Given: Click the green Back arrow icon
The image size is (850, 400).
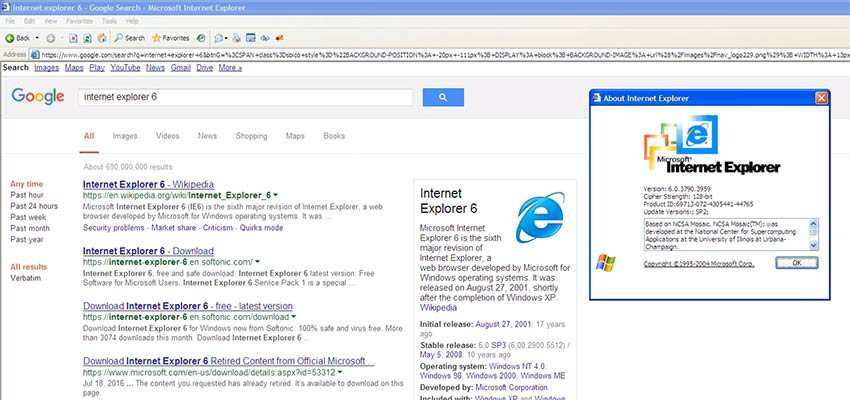Looking at the screenshot, I should 10,37.
